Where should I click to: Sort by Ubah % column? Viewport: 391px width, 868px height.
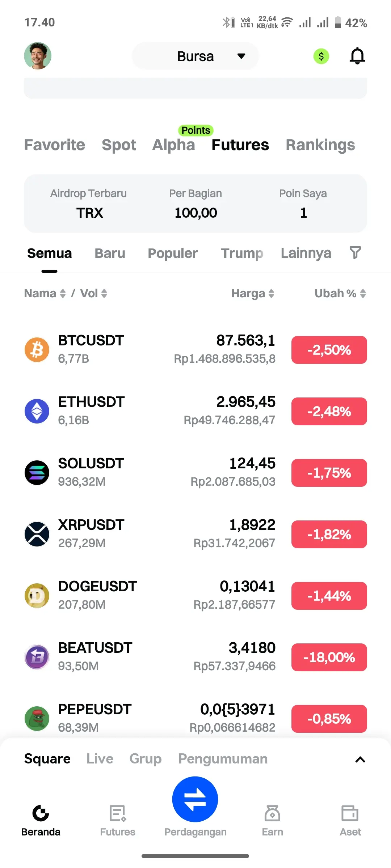(363, 293)
